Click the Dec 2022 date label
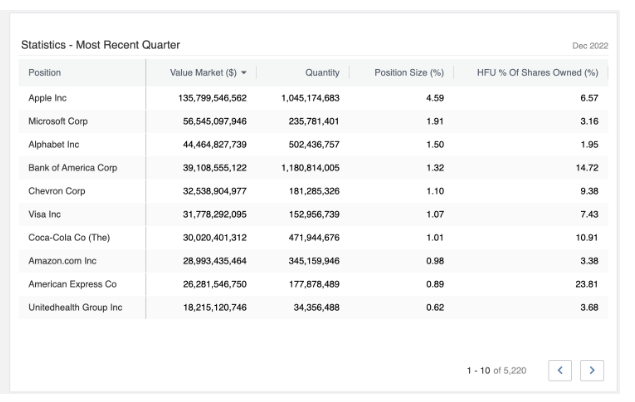 point(587,46)
